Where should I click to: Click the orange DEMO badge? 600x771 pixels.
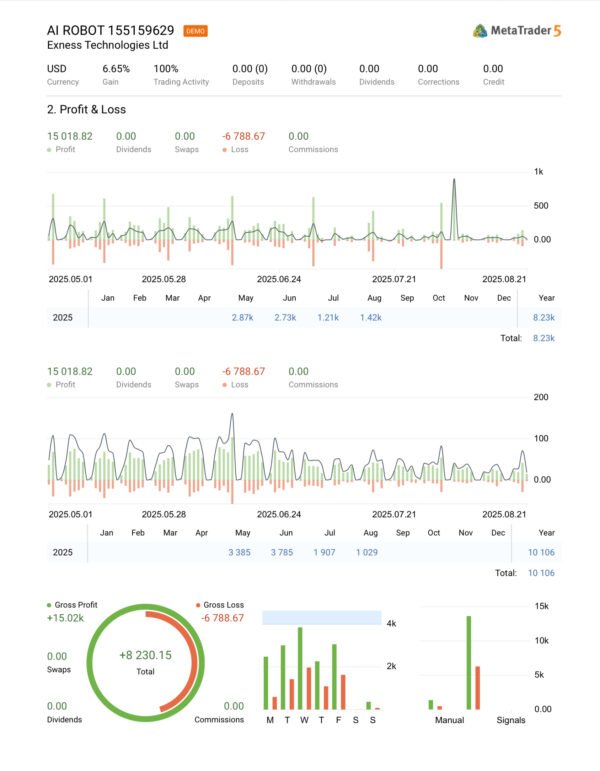195,31
